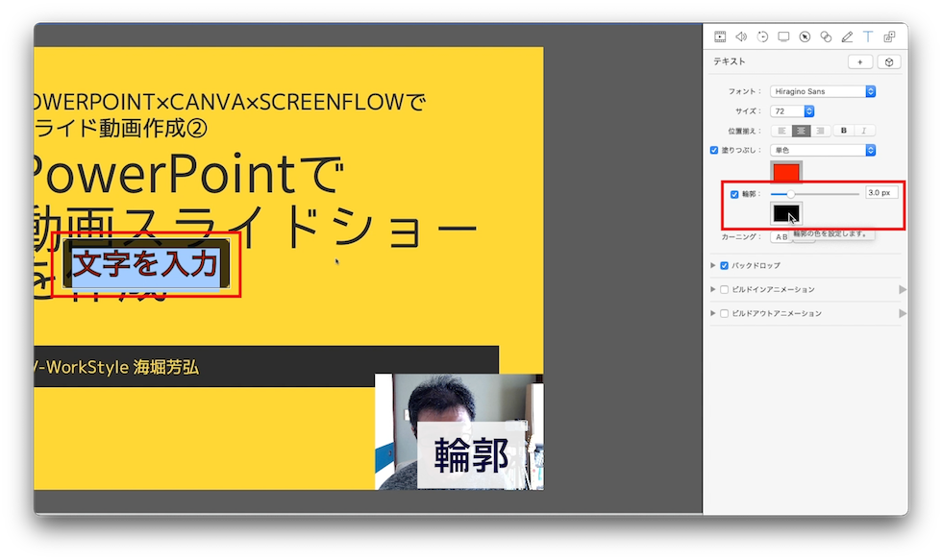Viewport: 942px width, 560px height.
Task: Select the Text properties T icon
Action: (x=869, y=36)
